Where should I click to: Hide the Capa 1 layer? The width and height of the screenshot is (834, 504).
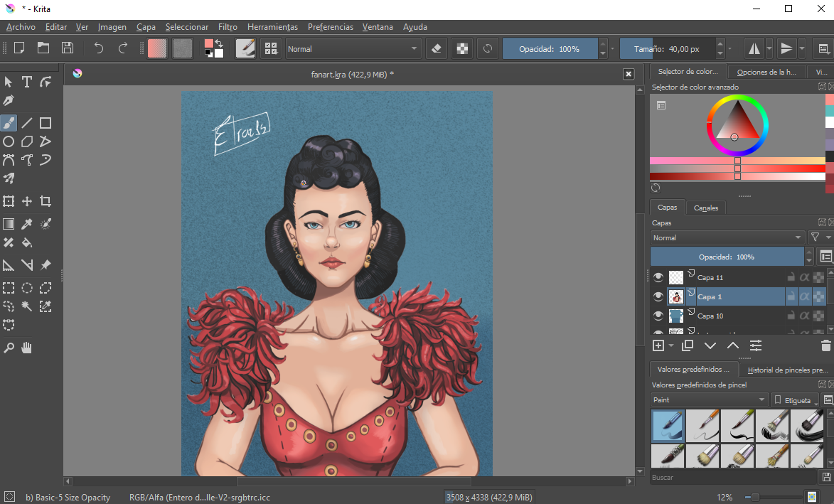[x=658, y=296]
